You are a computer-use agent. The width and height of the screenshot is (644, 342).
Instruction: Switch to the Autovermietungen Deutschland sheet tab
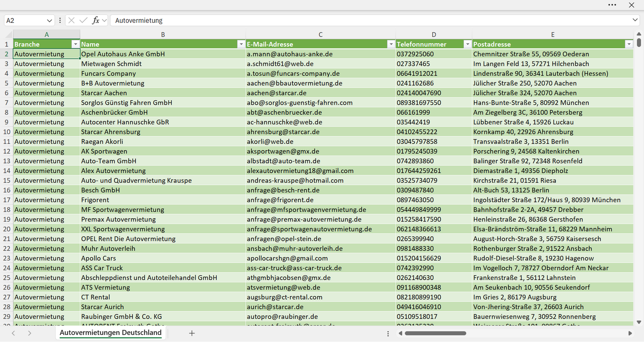click(111, 333)
